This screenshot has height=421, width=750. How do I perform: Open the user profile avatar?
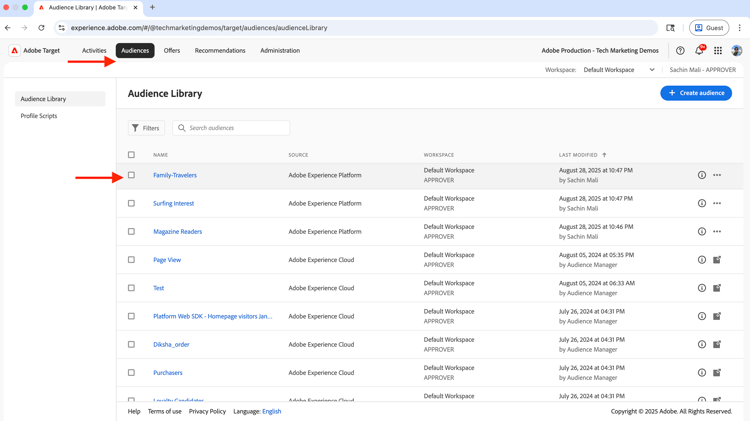point(737,50)
